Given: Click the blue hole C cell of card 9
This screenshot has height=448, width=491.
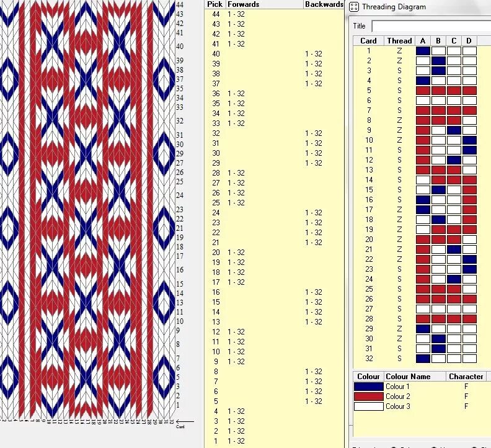Looking at the screenshot, I should pyautogui.click(x=454, y=130).
